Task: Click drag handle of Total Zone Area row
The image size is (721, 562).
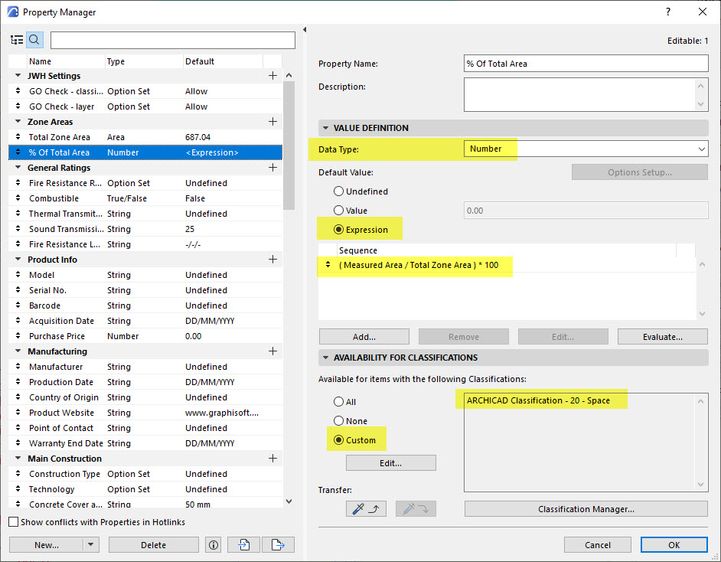Action: [x=18, y=137]
